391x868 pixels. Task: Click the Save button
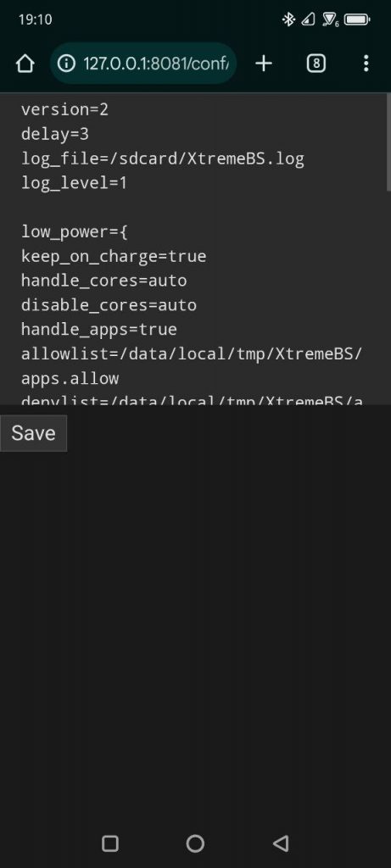[33, 433]
